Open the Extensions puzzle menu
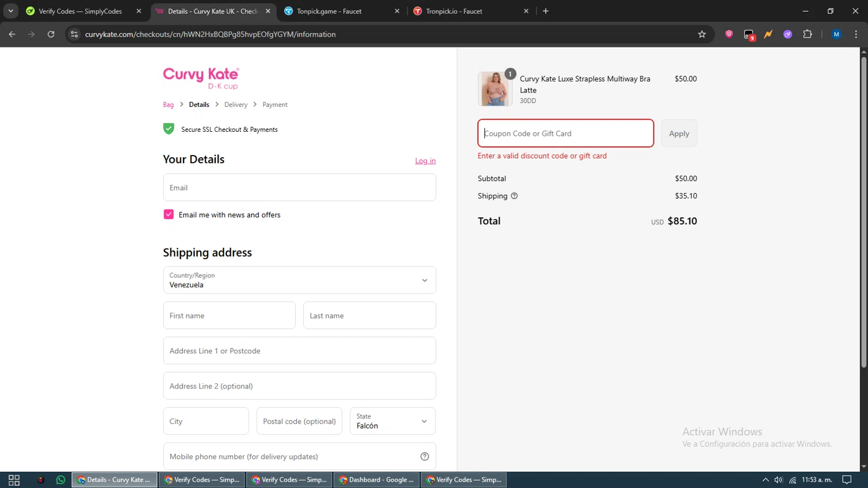The height and width of the screenshot is (488, 868). (x=808, y=34)
